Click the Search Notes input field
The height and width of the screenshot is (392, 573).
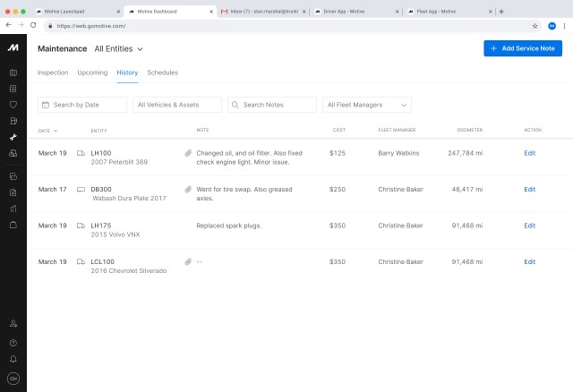272,105
